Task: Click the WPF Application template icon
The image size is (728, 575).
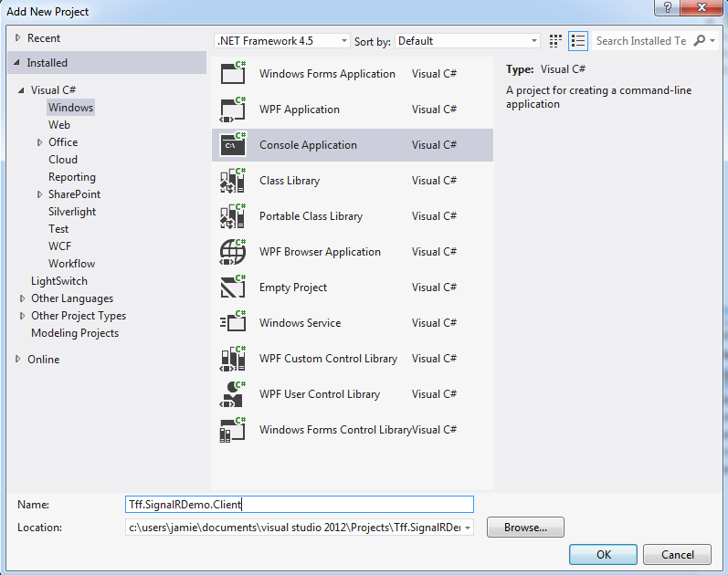Action: pos(234,110)
